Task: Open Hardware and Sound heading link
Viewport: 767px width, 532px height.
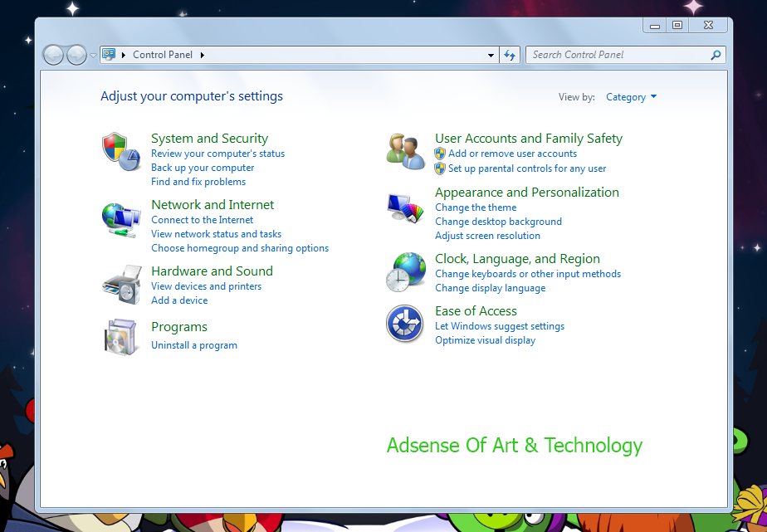Action: click(212, 271)
